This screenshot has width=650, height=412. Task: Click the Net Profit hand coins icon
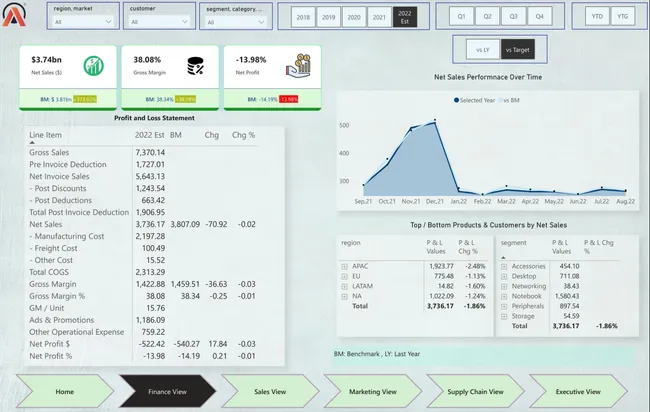(298, 65)
